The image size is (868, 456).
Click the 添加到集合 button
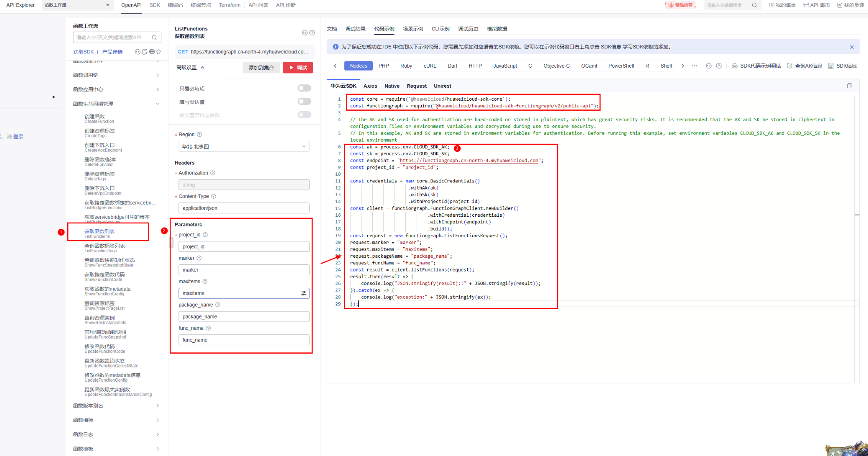tap(261, 68)
